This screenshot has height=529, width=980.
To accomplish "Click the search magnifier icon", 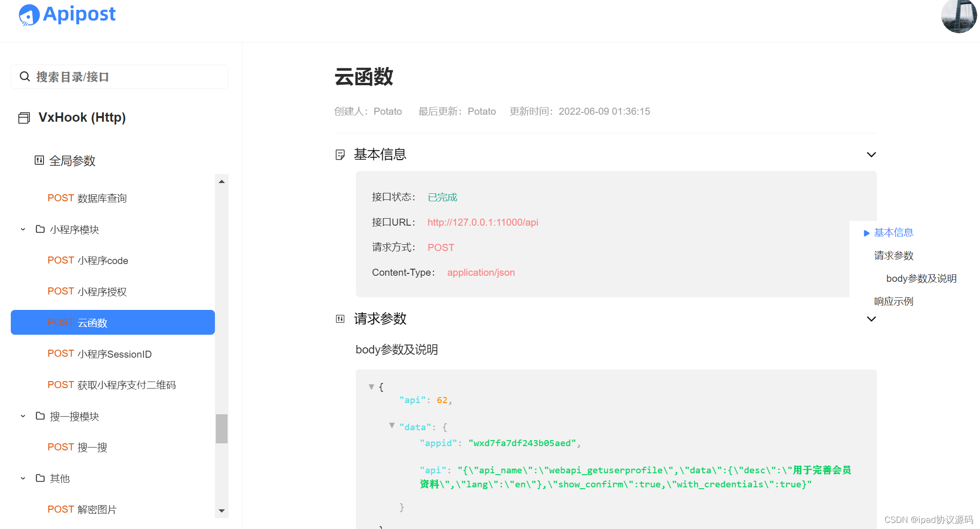I will click(25, 76).
